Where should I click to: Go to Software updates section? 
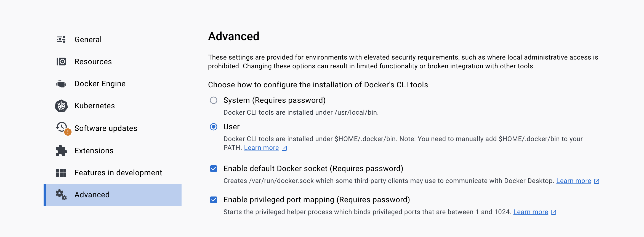(106, 128)
